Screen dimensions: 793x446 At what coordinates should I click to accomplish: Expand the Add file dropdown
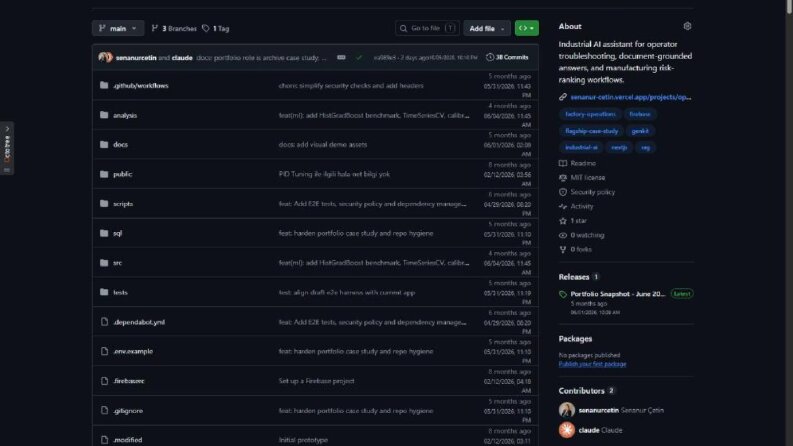tap(487, 28)
